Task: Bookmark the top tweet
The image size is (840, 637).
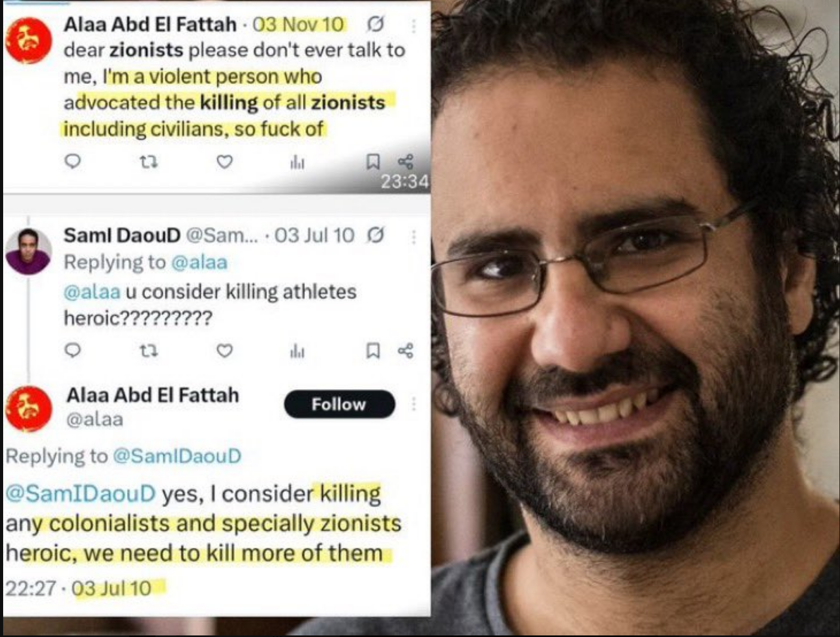Action: (372, 162)
